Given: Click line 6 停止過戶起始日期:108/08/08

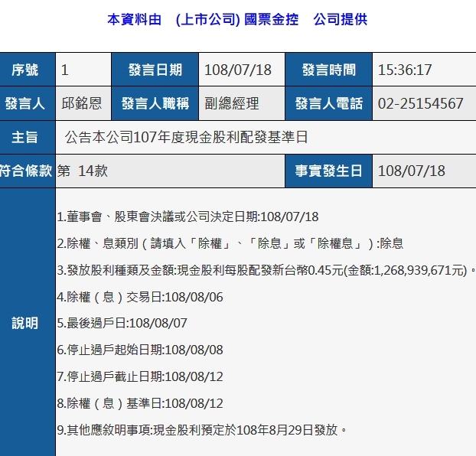Looking at the screenshot, I should (x=140, y=350).
